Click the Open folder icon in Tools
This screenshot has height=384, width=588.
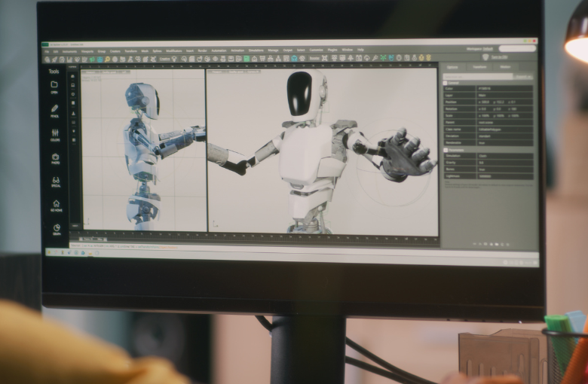(x=54, y=85)
